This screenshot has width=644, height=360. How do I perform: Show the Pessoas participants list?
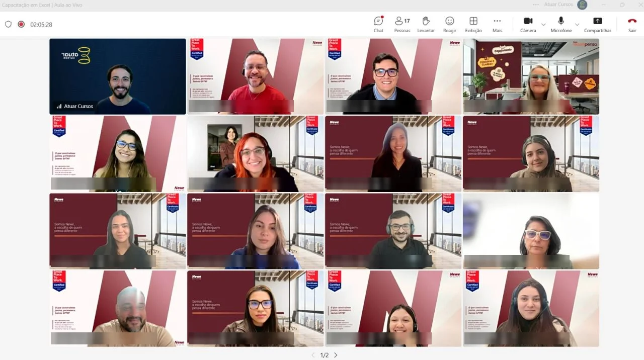pyautogui.click(x=402, y=24)
